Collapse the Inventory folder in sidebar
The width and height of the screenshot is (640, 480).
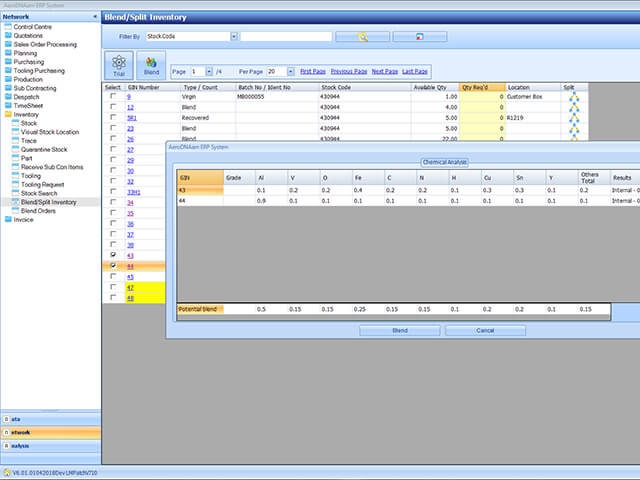point(8,114)
